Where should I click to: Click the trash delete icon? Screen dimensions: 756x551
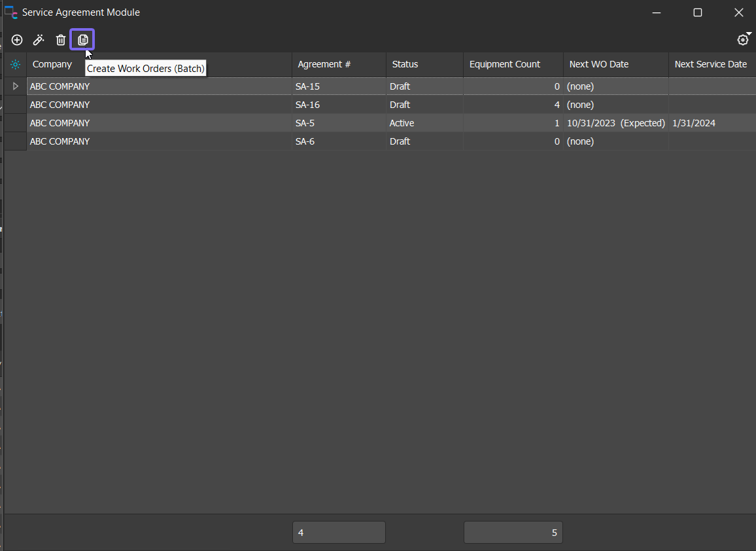click(61, 40)
